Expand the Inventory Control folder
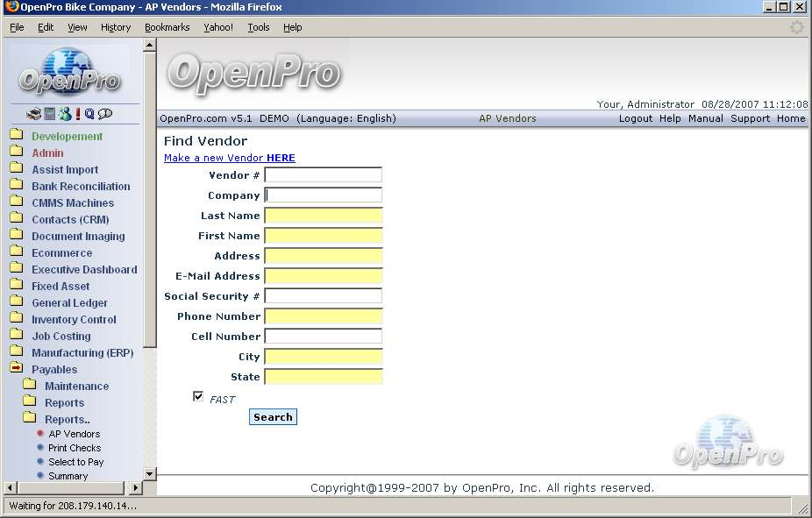The image size is (812, 518). pos(16,319)
